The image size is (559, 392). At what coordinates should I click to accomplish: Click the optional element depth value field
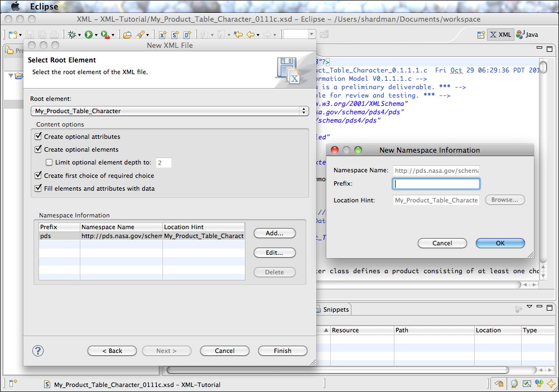click(x=163, y=162)
